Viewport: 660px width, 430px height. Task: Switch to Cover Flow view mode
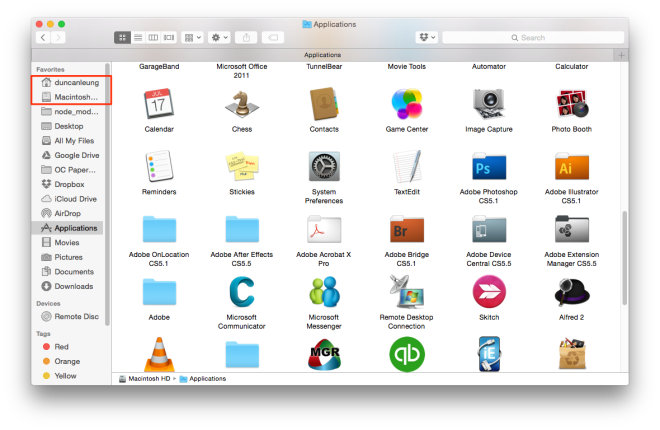point(169,38)
